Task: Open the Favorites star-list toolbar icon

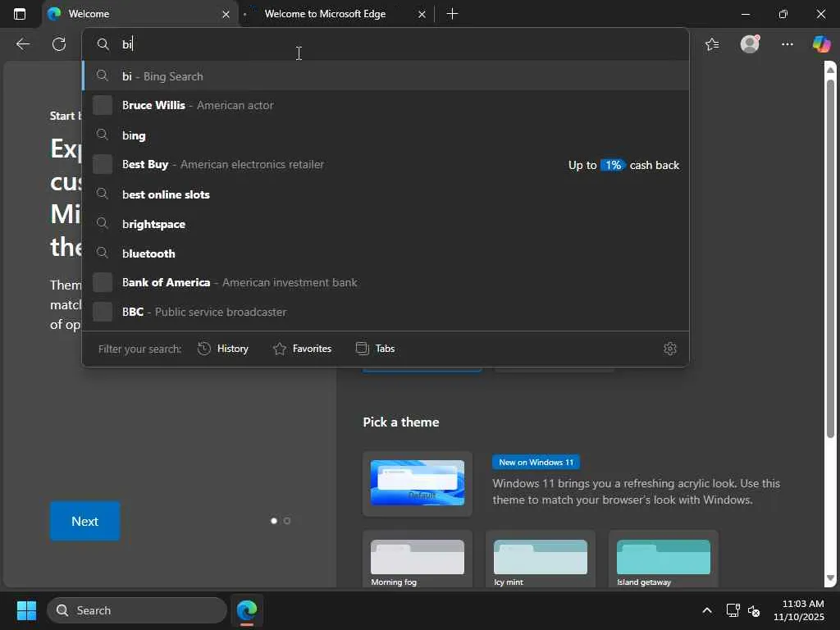Action: point(712,44)
